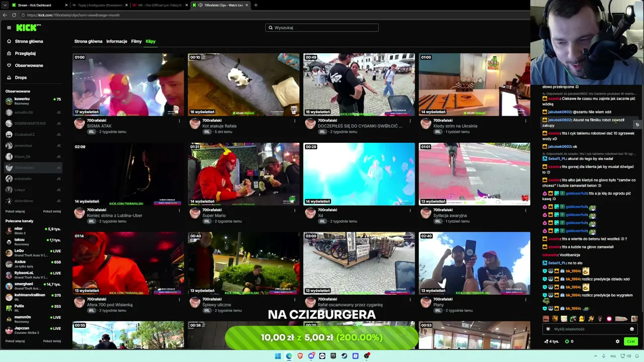Play the Kiedy strim na Ukrainie clip
The image size is (644, 362).
[x=474, y=84]
